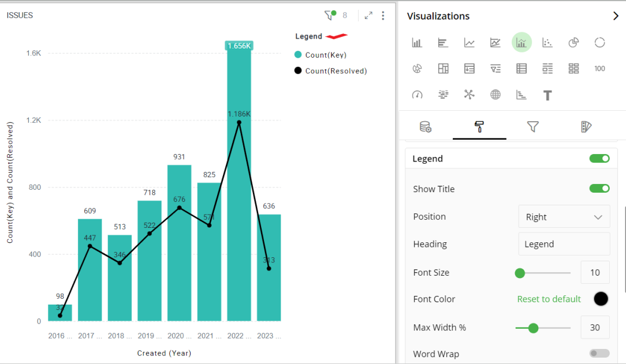Click the Max Width % slider handle

pyautogui.click(x=534, y=328)
